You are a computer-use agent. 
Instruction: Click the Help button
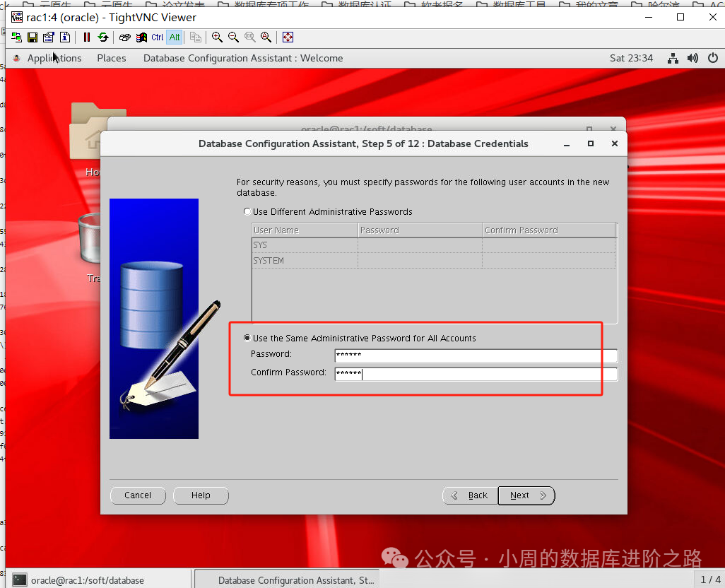point(201,495)
